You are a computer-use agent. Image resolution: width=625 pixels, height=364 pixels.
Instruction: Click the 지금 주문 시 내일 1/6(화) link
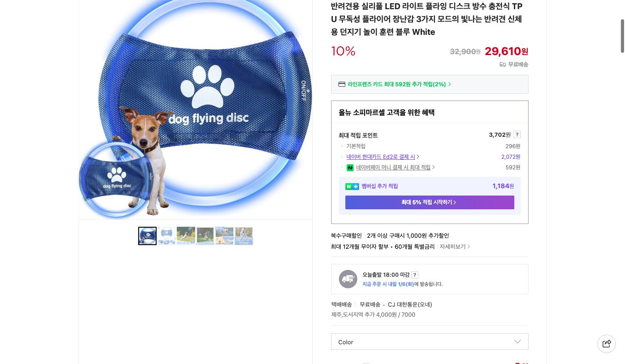pyautogui.click(x=388, y=284)
